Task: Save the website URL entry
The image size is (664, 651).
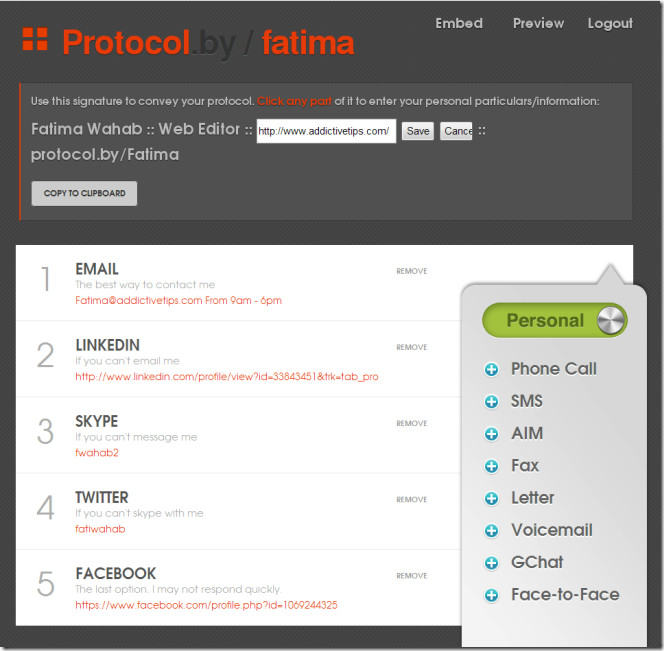Action: pyautogui.click(x=418, y=131)
